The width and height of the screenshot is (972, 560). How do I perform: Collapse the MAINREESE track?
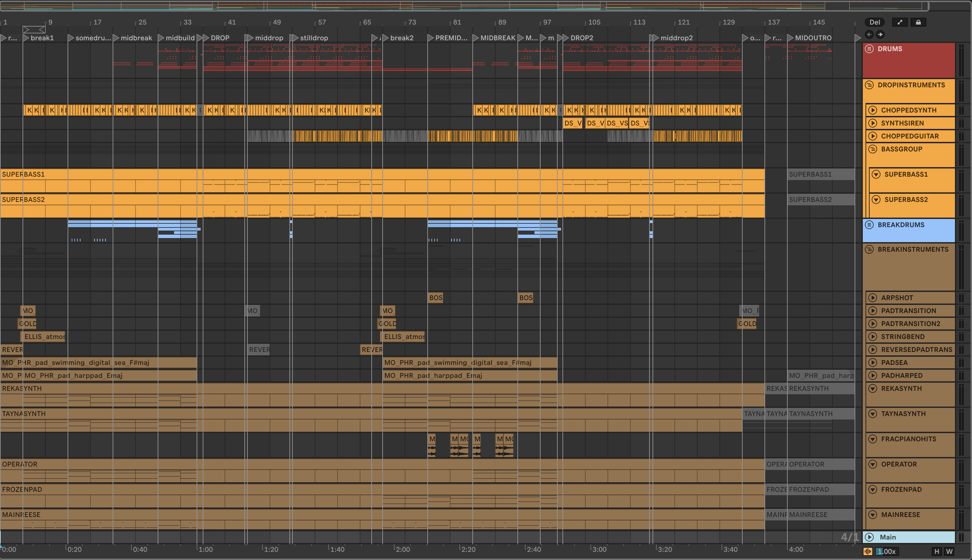coord(873,515)
